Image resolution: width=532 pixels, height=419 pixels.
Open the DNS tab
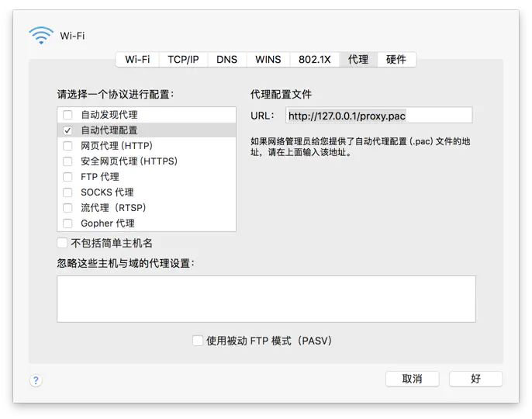[x=226, y=60]
